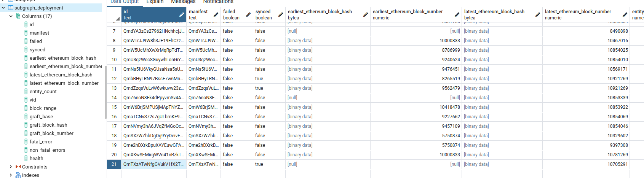This screenshot has height=178, width=644.
Task: Select latest_ethereum_block_number in the tree
Action: pyautogui.click(x=64, y=83)
